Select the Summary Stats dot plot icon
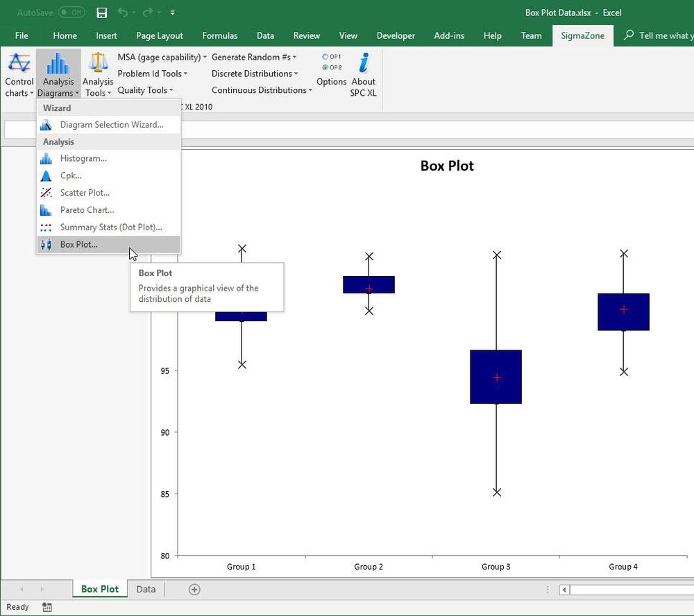 coord(46,227)
